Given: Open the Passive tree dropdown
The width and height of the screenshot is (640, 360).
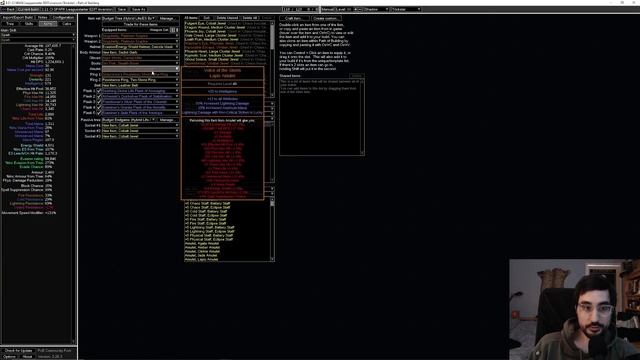Looking at the screenshot, I should [128, 120].
